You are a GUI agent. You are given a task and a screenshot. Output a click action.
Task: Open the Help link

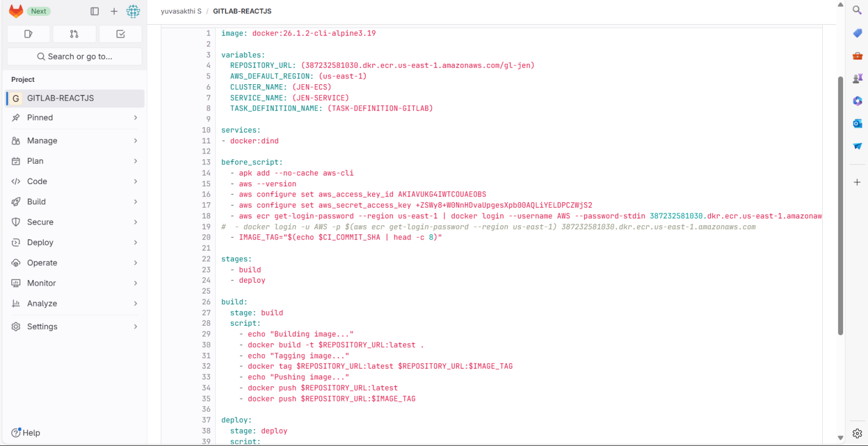[x=25, y=432]
